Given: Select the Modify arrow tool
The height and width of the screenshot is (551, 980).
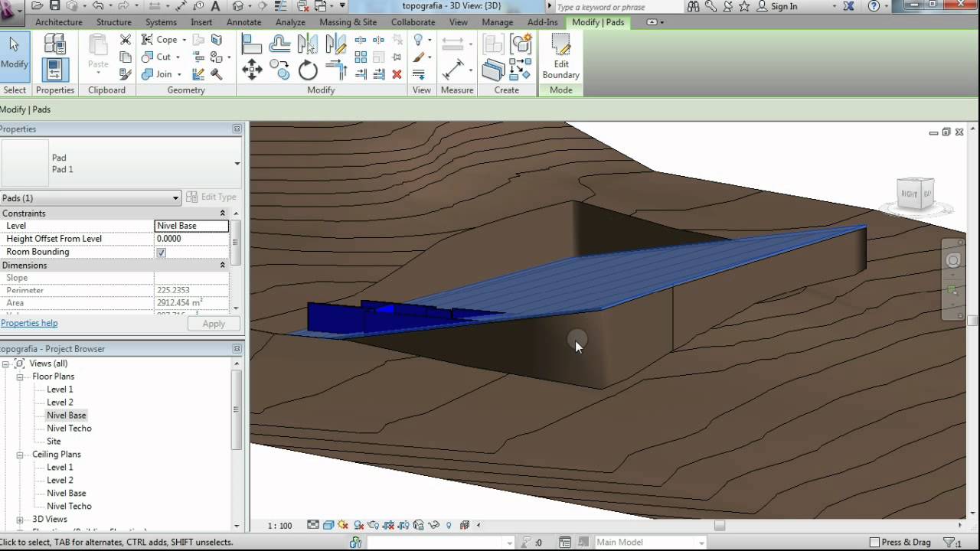Looking at the screenshot, I should coord(14,55).
